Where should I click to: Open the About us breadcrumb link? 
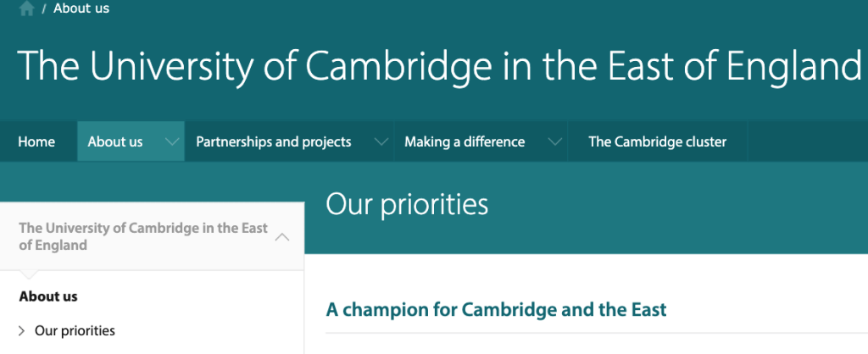(x=81, y=8)
